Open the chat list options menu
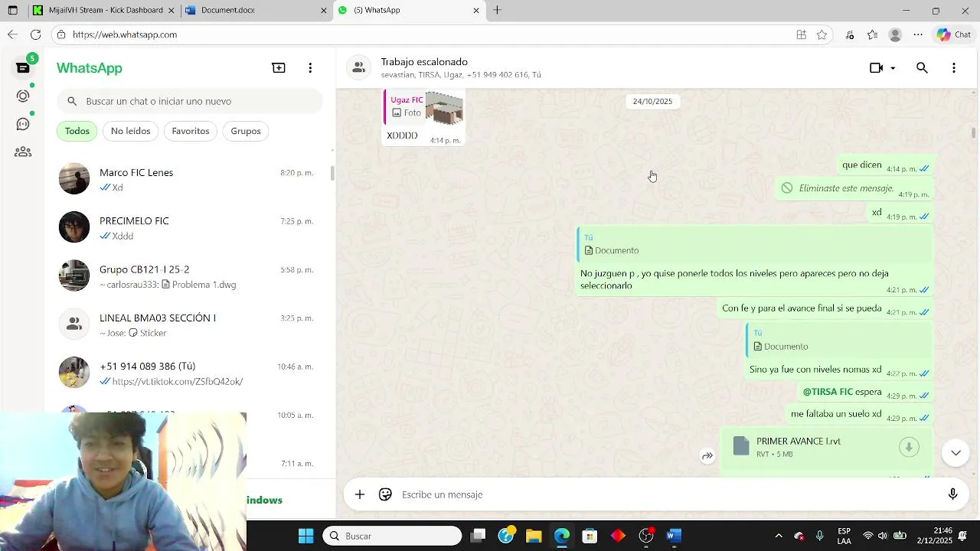The image size is (980, 551). pos(310,68)
